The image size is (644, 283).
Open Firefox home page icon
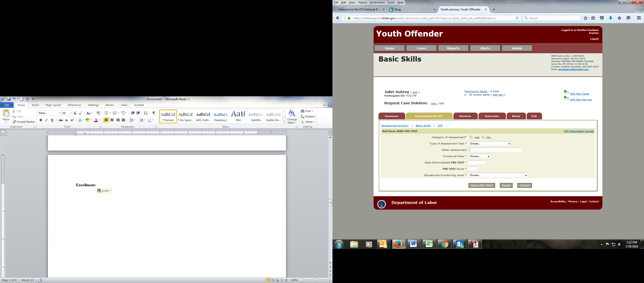tap(619, 18)
